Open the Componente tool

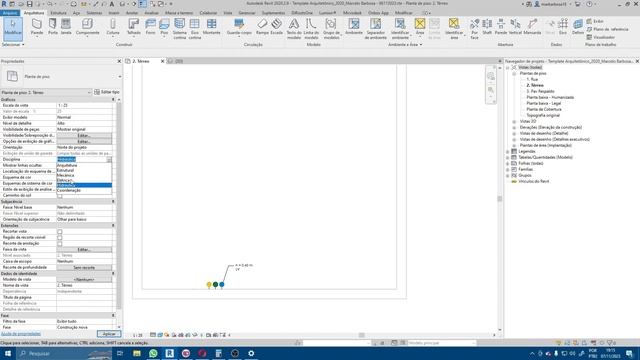[x=87, y=27]
